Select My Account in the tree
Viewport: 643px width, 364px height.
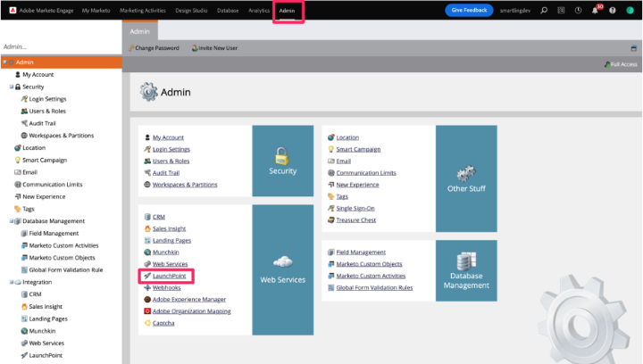tap(38, 75)
